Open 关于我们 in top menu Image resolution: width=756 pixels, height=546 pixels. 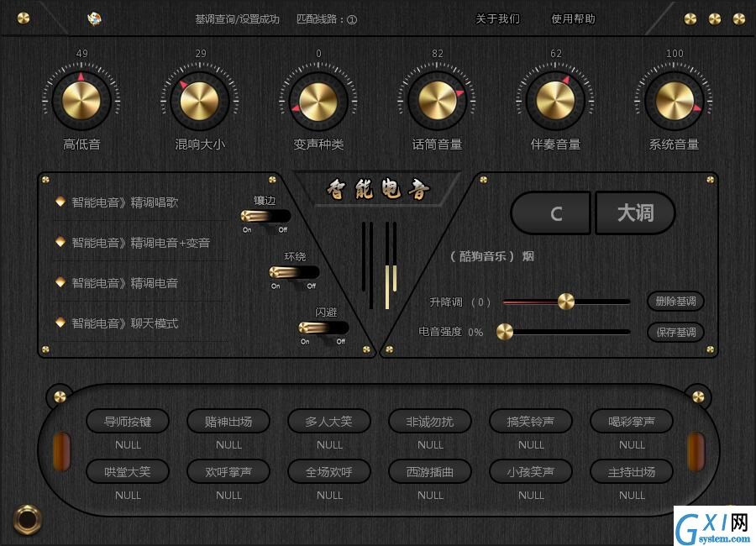point(497,18)
